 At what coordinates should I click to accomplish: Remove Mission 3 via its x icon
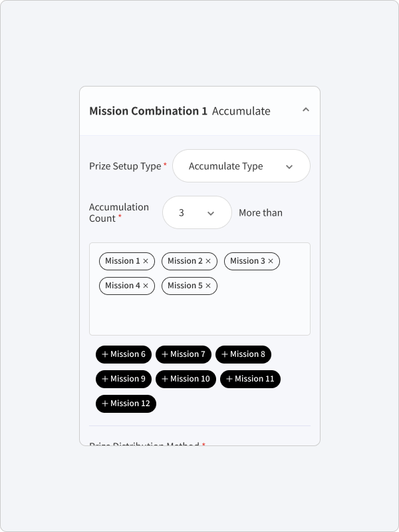point(271,261)
